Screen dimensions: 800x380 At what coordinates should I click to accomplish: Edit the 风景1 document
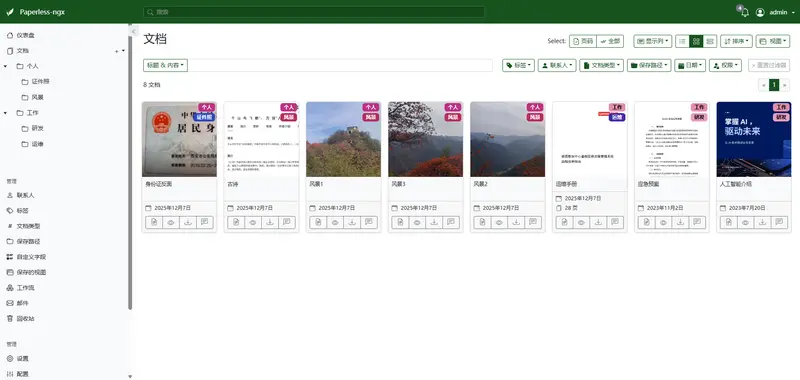point(318,222)
